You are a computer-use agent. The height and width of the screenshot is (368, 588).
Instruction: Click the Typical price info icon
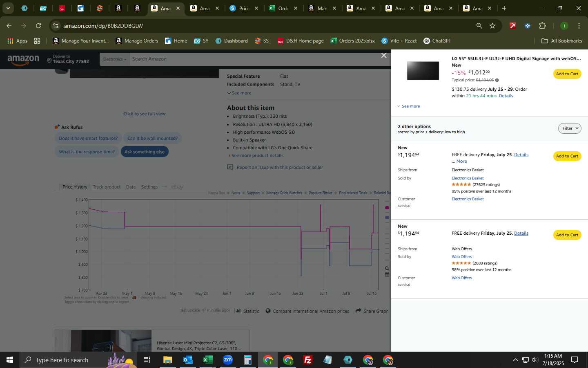(497, 80)
